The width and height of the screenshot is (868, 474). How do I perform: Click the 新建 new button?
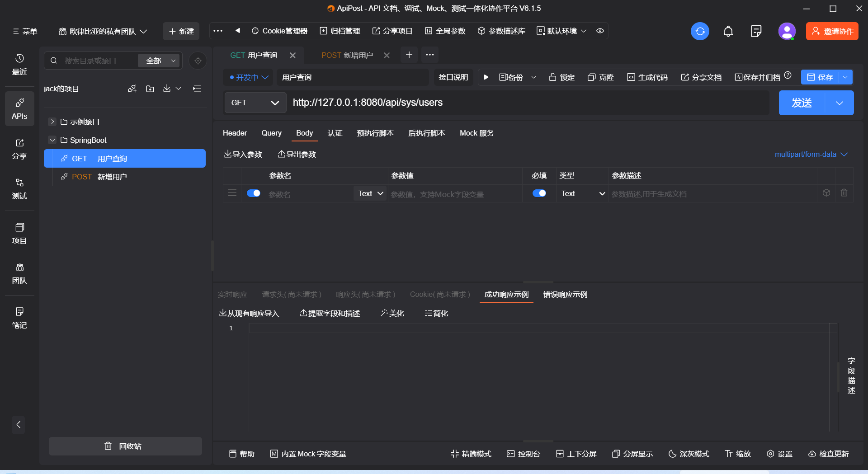[x=181, y=31]
